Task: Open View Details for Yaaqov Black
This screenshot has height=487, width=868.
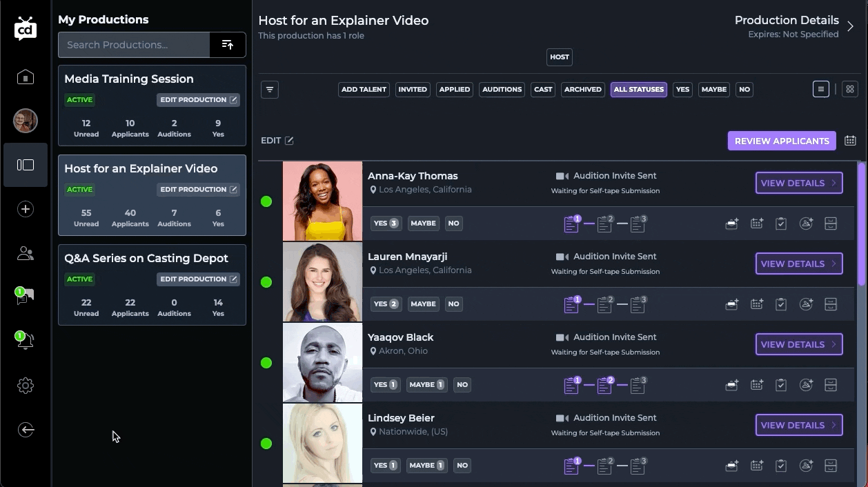Action: [x=799, y=345]
